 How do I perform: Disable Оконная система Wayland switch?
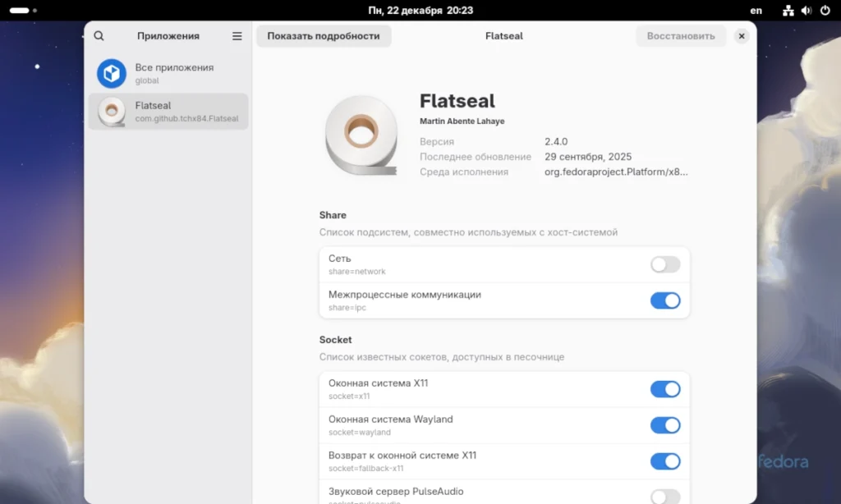point(665,425)
